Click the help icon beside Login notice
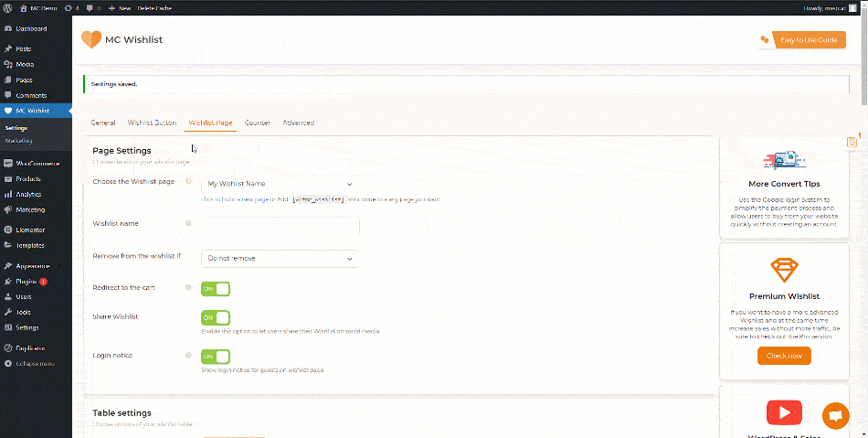Screen dimensions: 868x438 [x=188, y=355]
